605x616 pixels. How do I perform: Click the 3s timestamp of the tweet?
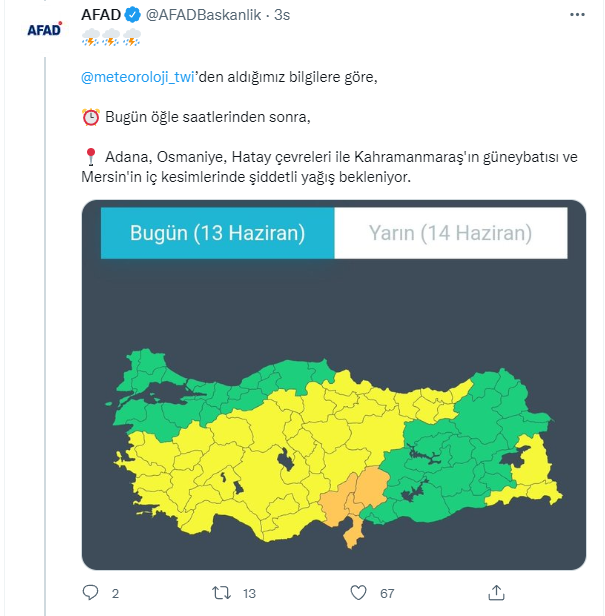click(282, 16)
